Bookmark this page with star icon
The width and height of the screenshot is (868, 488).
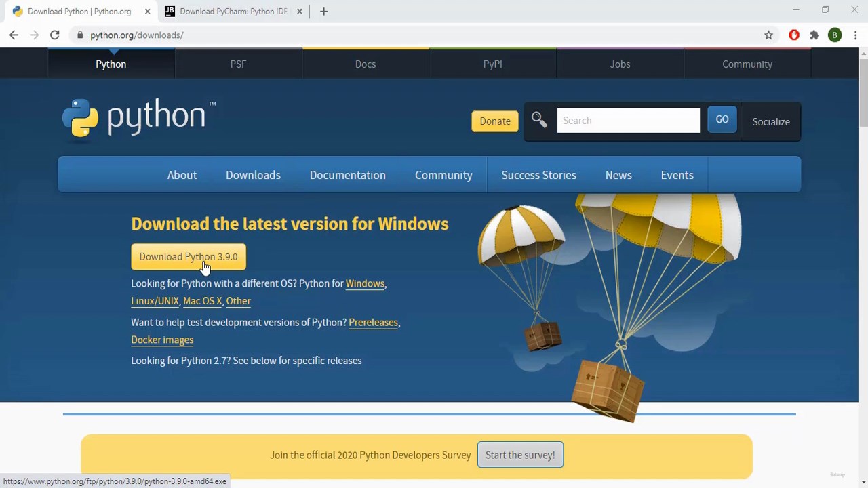pyautogui.click(x=768, y=35)
